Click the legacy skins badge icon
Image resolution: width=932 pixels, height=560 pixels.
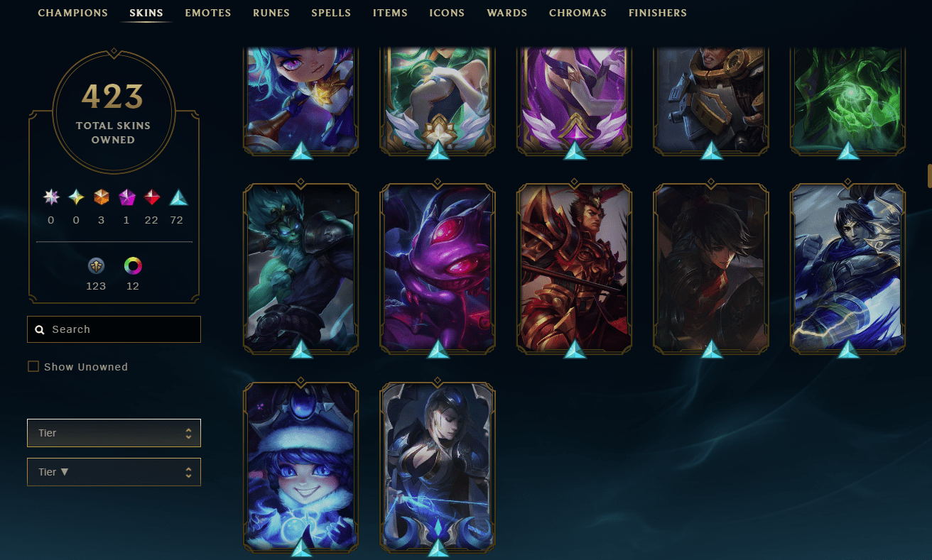pos(96,266)
